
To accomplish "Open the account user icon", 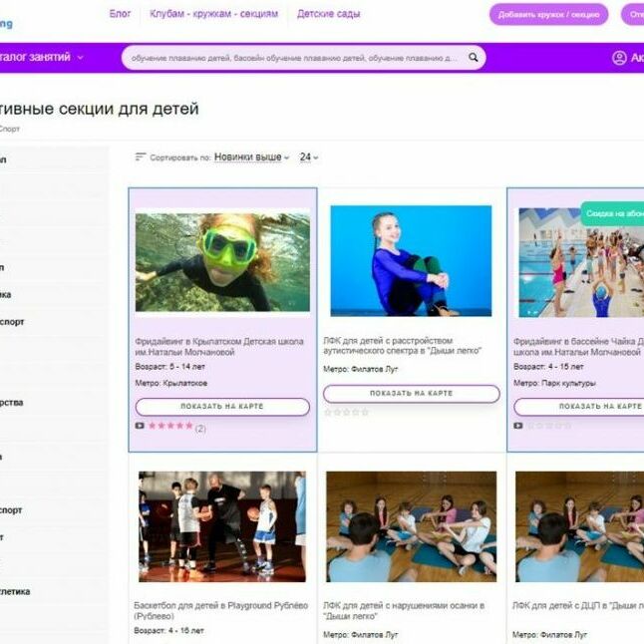I will pyautogui.click(x=619, y=58).
